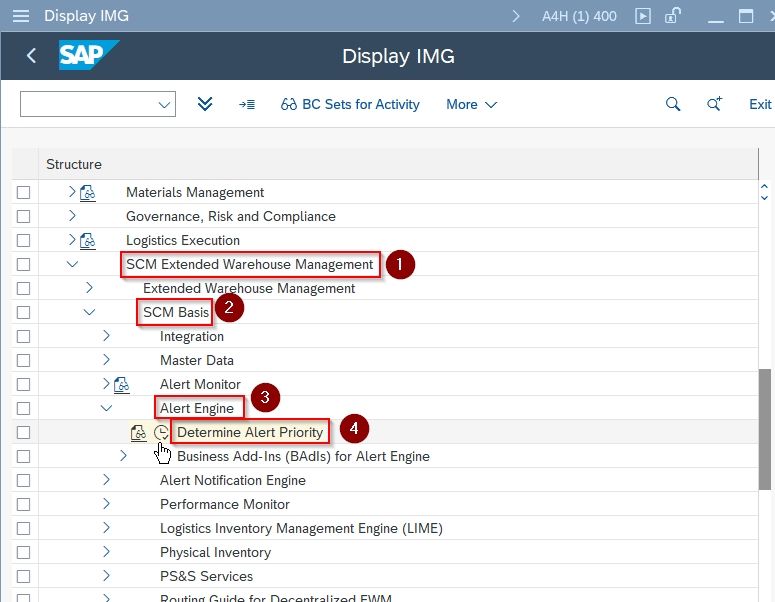The image size is (775, 602).
Task: Collapse the SCM Basis node
Action: click(89, 312)
